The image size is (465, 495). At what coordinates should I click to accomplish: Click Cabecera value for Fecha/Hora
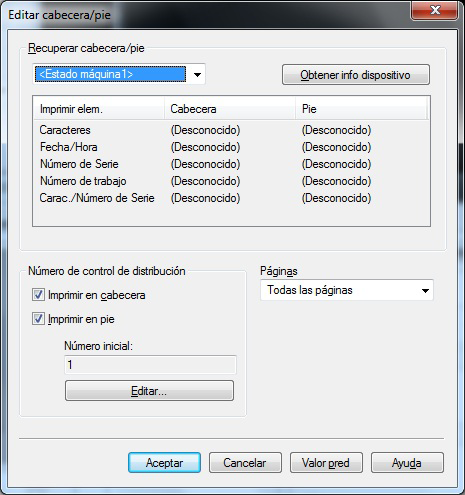click(x=205, y=147)
